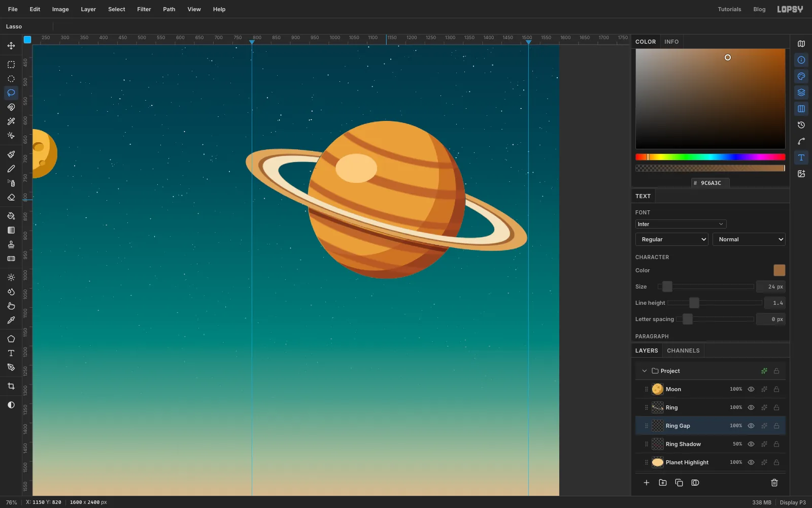This screenshot has width=812, height=508.
Task: Open the Blog link
Action: [759, 9]
